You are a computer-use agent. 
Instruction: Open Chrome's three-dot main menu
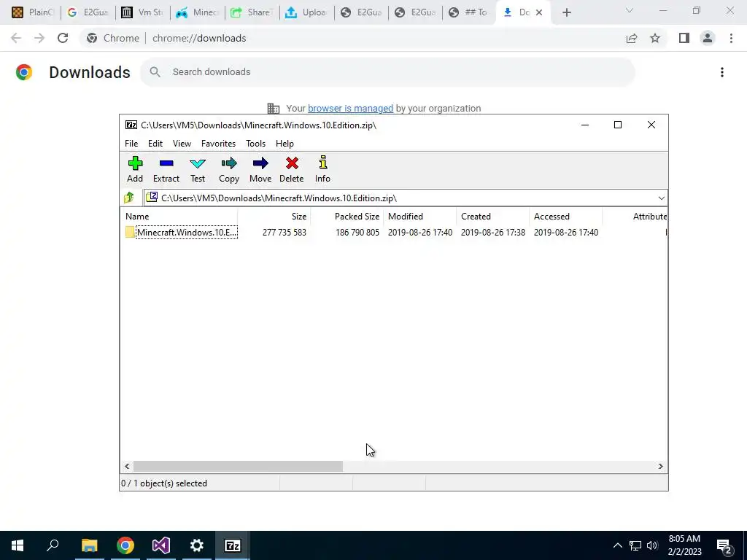coord(731,38)
